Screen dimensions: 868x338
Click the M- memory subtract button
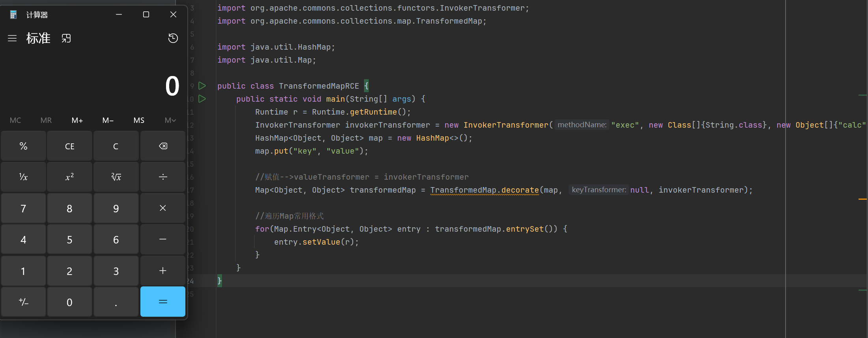click(x=108, y=120)
